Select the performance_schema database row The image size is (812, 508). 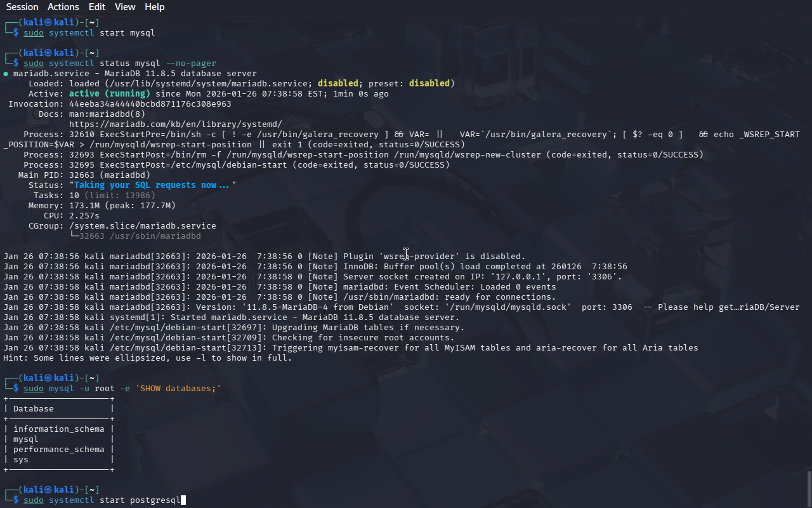click(x=58, y=450)
